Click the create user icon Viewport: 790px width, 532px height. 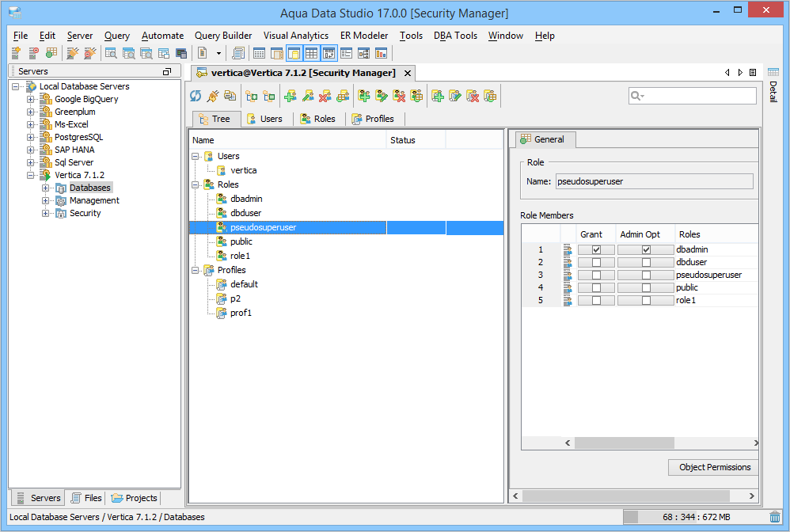(291, 96)
